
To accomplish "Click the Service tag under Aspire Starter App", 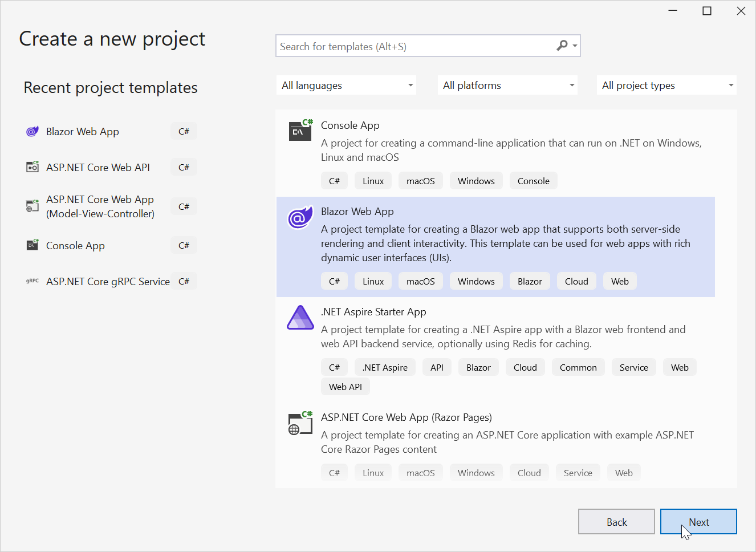I will (x=634, y=367).
